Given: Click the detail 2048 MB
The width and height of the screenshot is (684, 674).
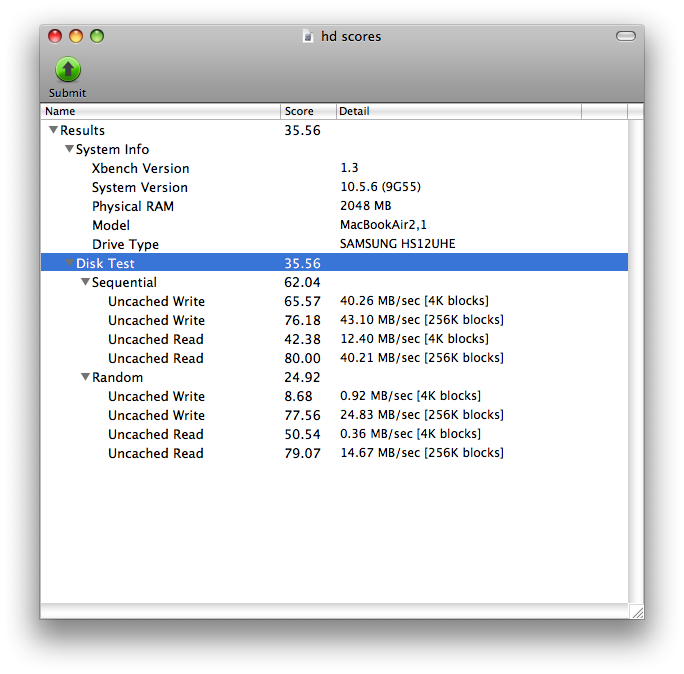Looking at the screenshot, I should pos(366,205).
